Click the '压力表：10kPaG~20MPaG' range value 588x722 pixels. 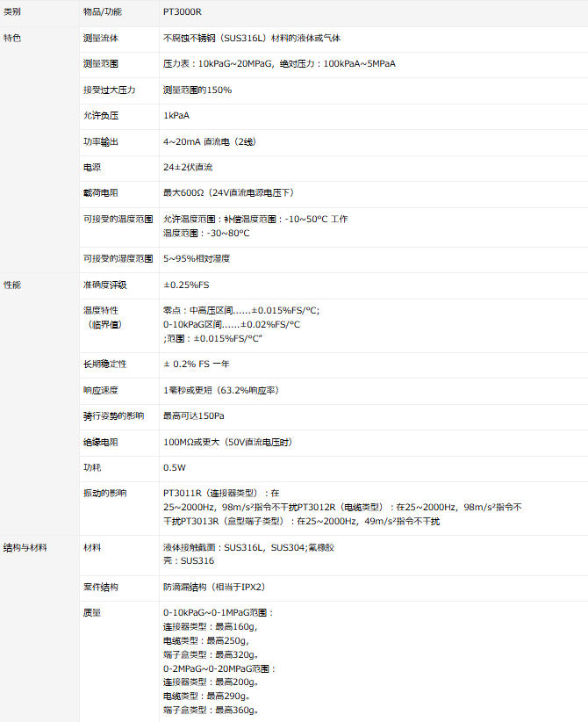[218, 63]
